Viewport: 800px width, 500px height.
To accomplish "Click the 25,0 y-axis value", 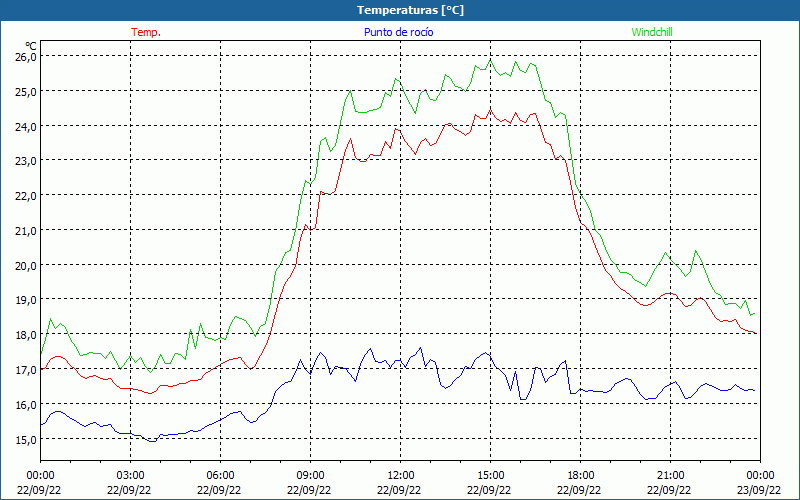I will [26, 92].
